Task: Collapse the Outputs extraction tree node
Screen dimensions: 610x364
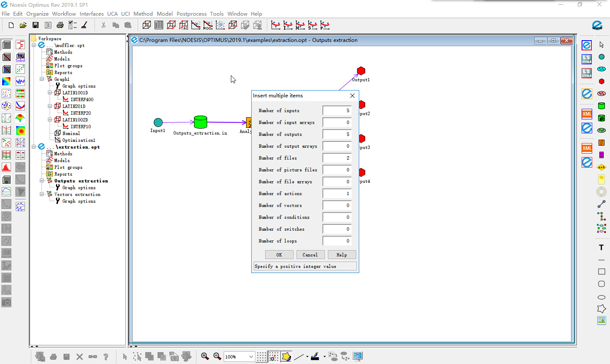Action: (42, 181)
